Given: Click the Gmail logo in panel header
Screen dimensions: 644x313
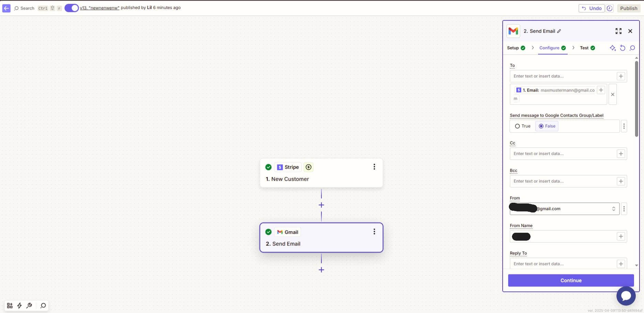Looking at the screenshot, I should pos(513,31).
